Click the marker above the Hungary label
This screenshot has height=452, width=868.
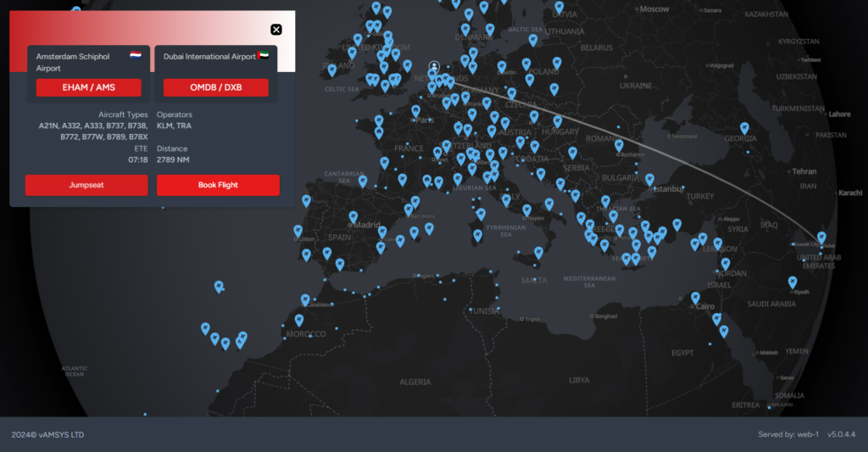[x=558, y=122]
